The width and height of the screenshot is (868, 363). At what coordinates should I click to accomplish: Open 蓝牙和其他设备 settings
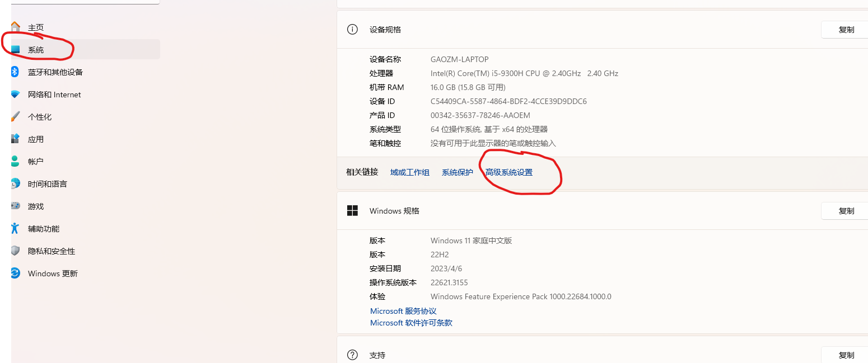click(x=86, y=72)
